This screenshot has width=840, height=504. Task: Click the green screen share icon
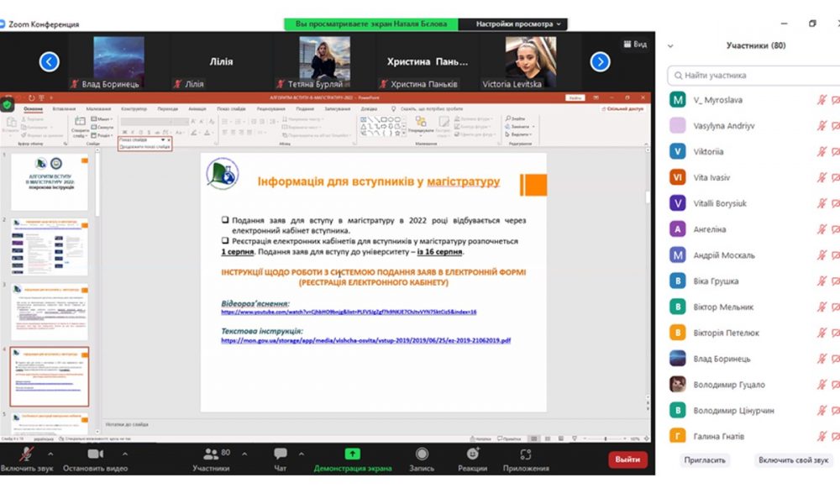click(352, 454)
